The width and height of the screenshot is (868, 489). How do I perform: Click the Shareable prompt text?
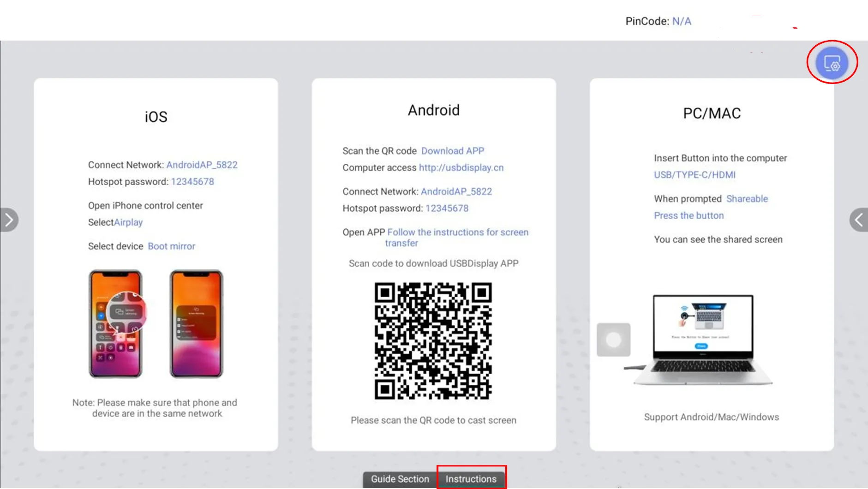coord(747,199)
